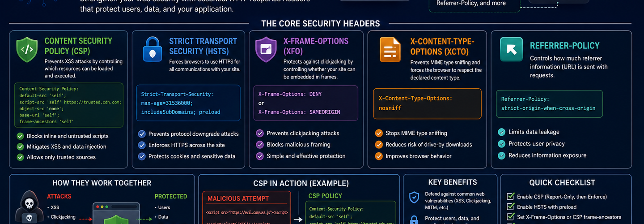Click the orange X-Content-Type-Options document icon
The height and width of the screenshot is (224, 644).
point(390,49)
